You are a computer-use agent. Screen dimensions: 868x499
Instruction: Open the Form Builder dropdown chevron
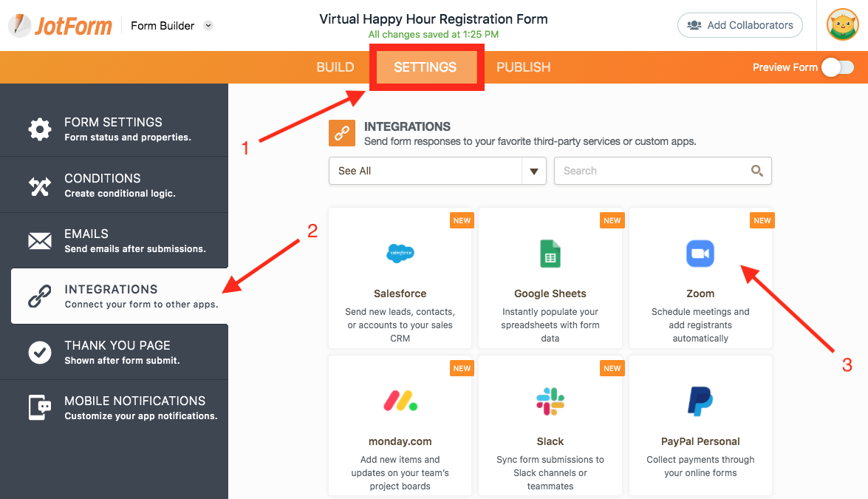point(208,25)
